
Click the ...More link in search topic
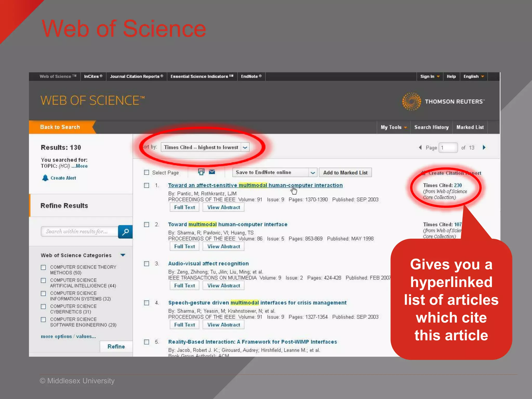tap(79, 166)
